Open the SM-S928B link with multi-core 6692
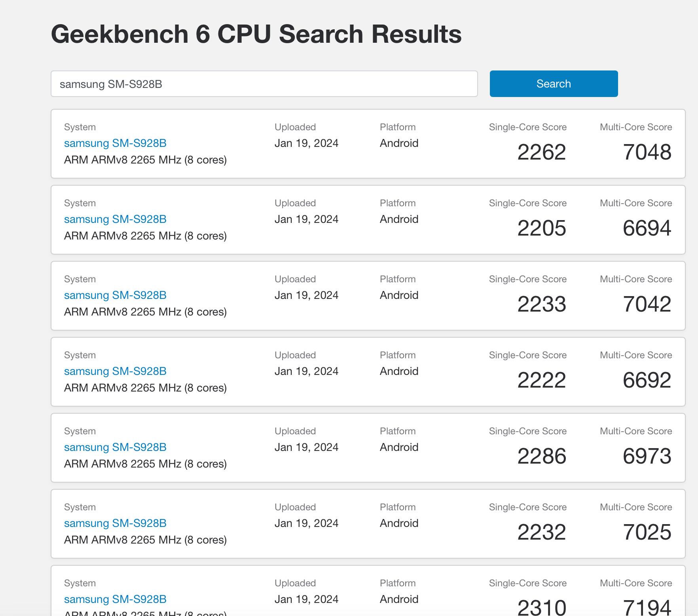The width and height of the screenshot is (698, 616). tap(115, 371)
